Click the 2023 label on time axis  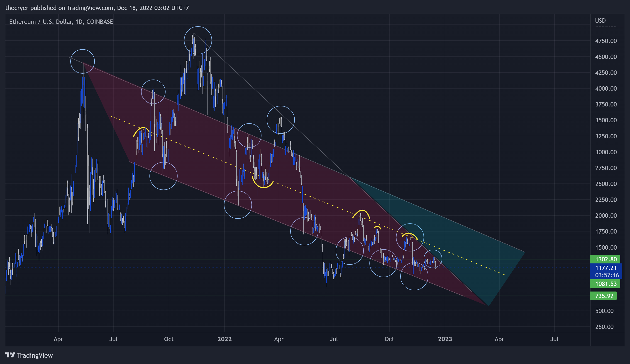click(445, 339)
